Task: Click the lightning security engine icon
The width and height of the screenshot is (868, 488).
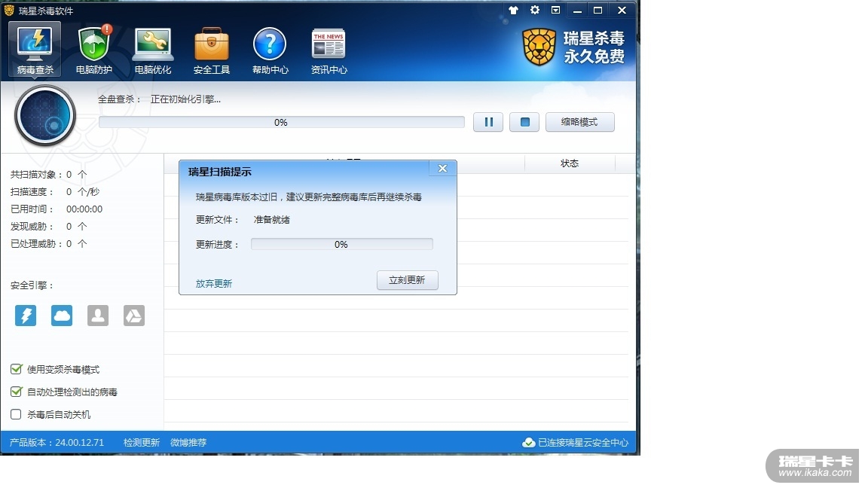Action: (x=26, y=316)
